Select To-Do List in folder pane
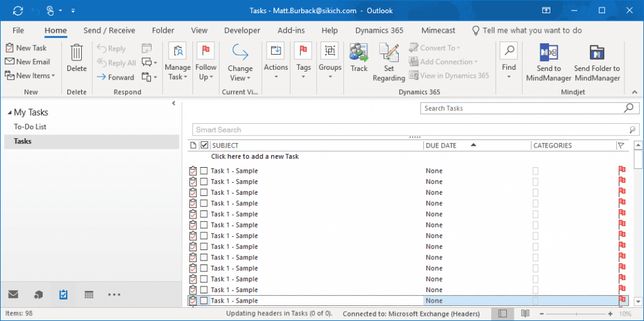Screen dimensions: 644x321 tap(30, 127)
